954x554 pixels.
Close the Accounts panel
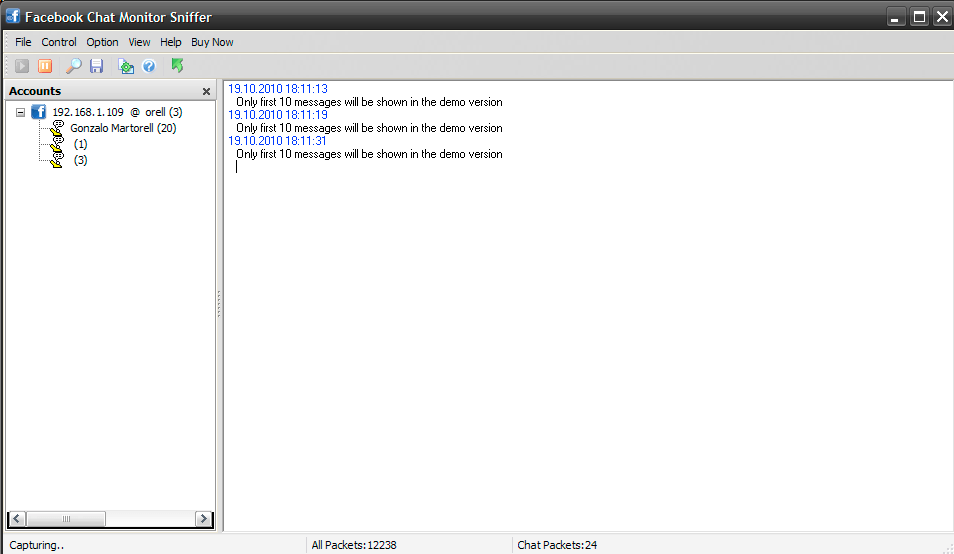tap(206, 91)
